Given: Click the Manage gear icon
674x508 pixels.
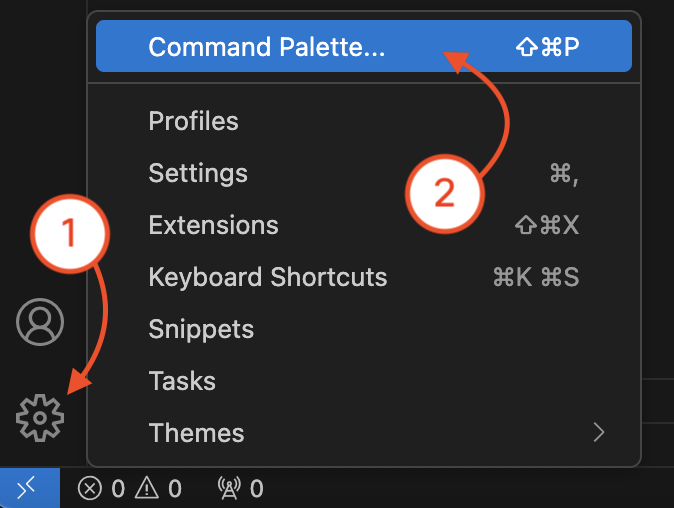Looking at the screenshot, I should click(x=40, y=417).
